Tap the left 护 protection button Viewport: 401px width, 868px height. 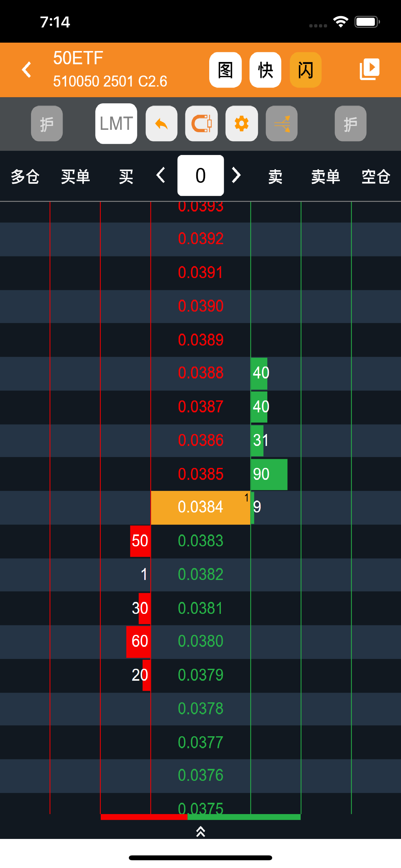[47, 123]
